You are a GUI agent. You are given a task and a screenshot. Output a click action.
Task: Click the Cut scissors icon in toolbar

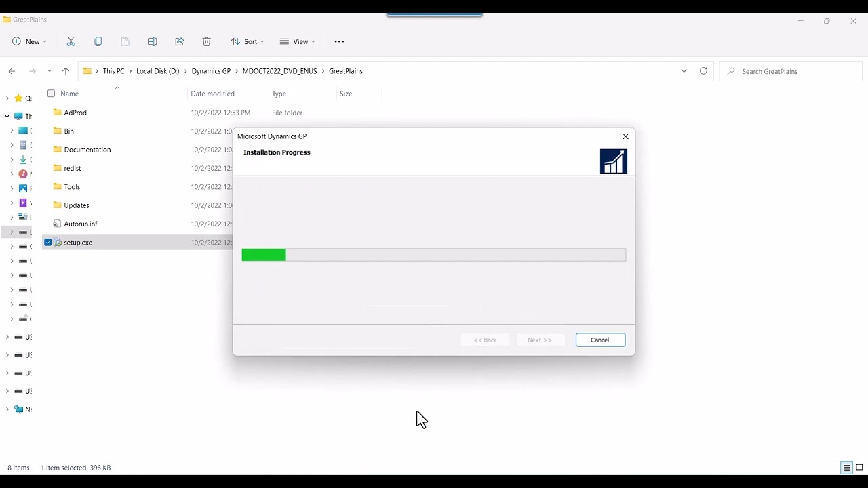[x=71, y=41]
